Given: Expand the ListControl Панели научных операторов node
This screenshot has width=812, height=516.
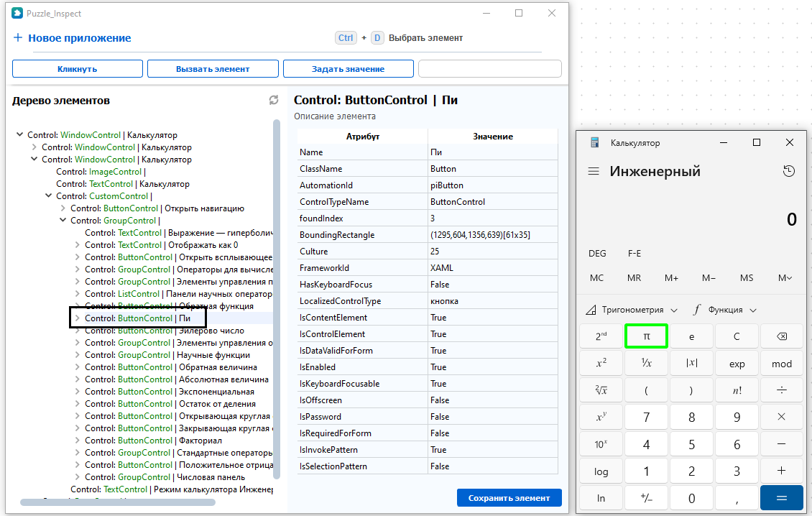Looking at the screenshot, I should pyautogui.click(x=77, y=294).
